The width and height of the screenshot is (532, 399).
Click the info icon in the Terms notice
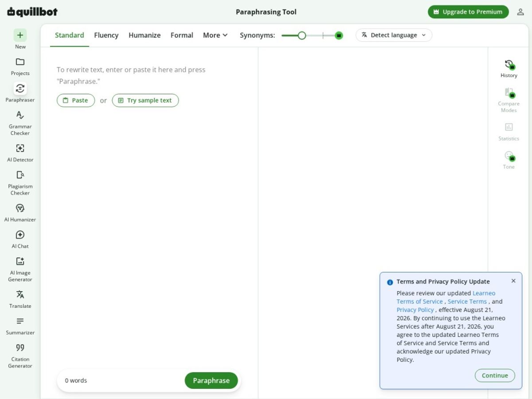coord(390,282)
